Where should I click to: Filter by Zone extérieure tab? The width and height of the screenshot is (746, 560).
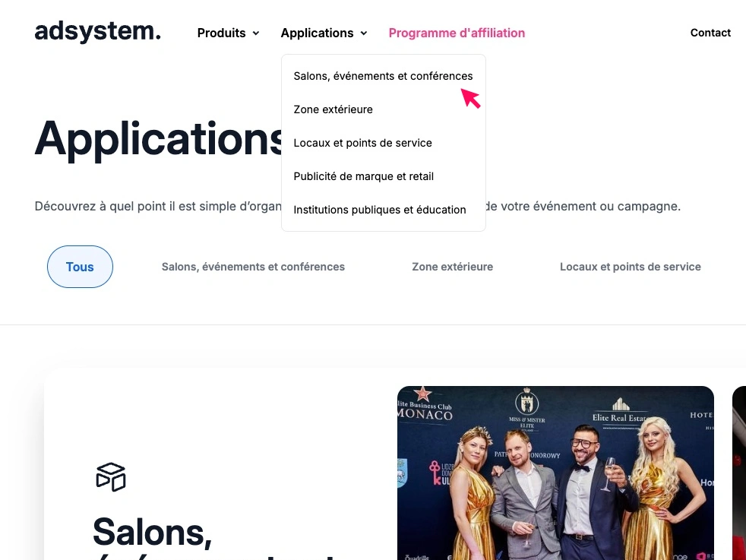tap(453, 267)
